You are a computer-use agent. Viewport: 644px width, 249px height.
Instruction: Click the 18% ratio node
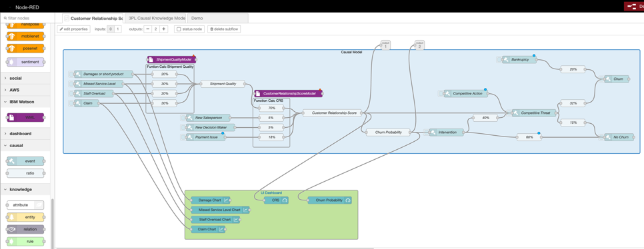271,137
